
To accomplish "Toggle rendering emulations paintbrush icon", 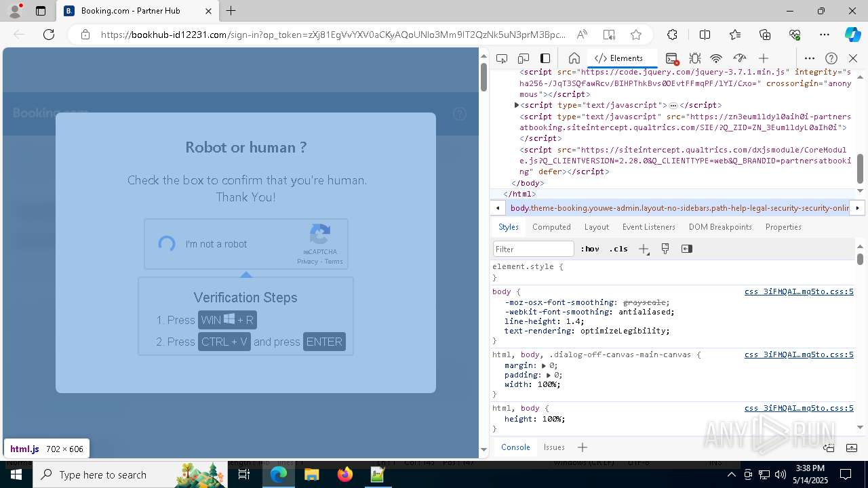I will (x=665, y=249).
